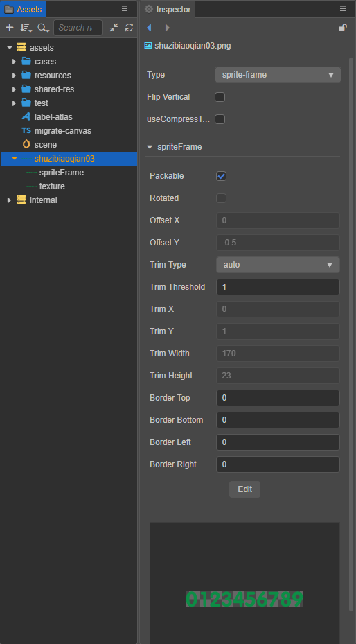Screen dimensions: 356x644
Task: Uncheck the Packable checkbox
Action: tap(222, 176)
